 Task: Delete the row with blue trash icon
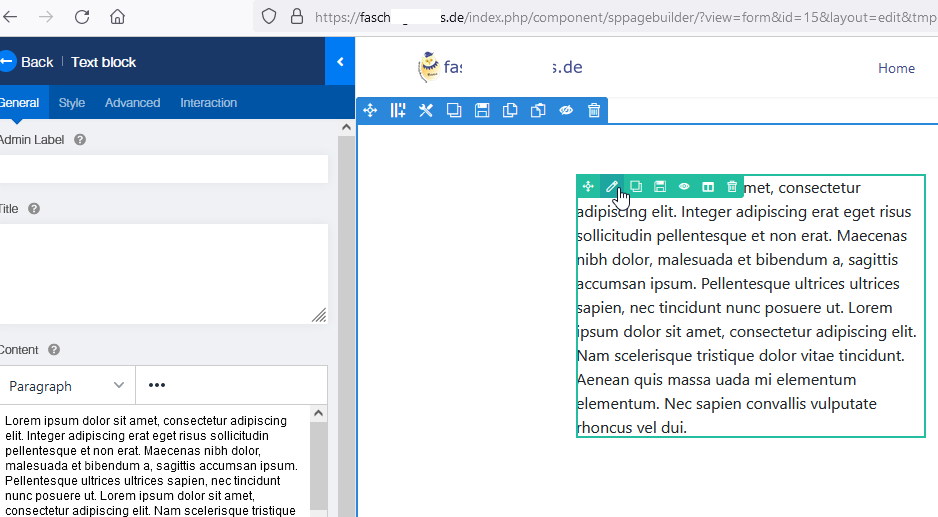[x=594, y=111]
